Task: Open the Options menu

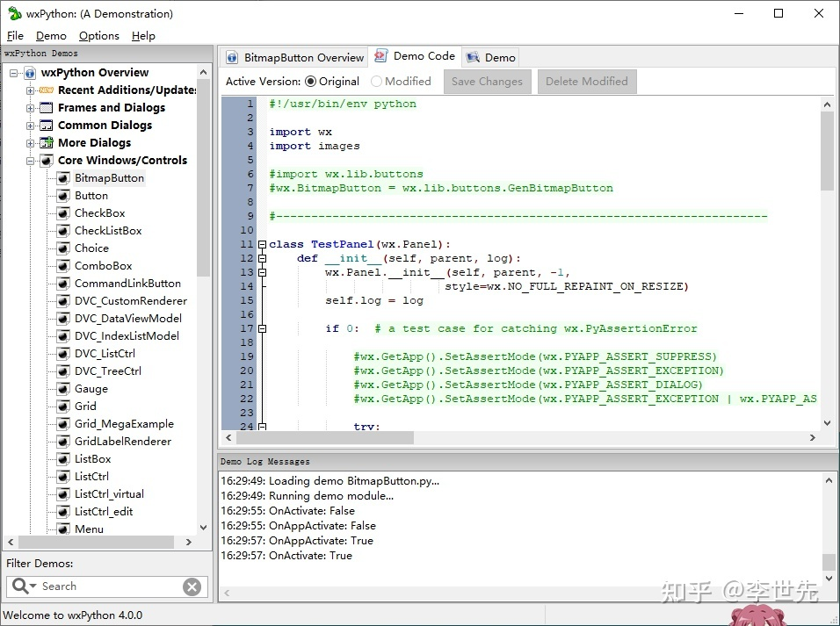Action: tap(99, 36)
